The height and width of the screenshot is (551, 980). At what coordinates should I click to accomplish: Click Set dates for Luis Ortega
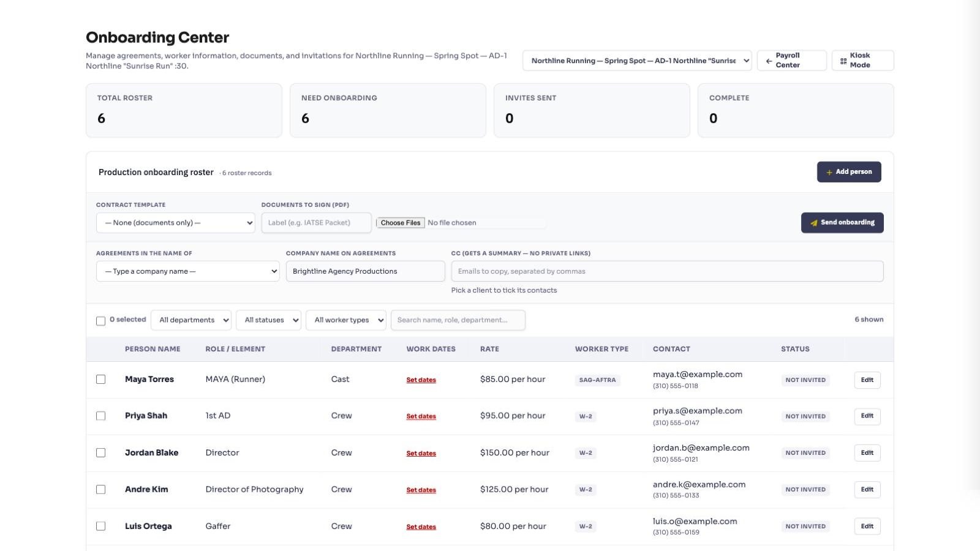(421, 527)
